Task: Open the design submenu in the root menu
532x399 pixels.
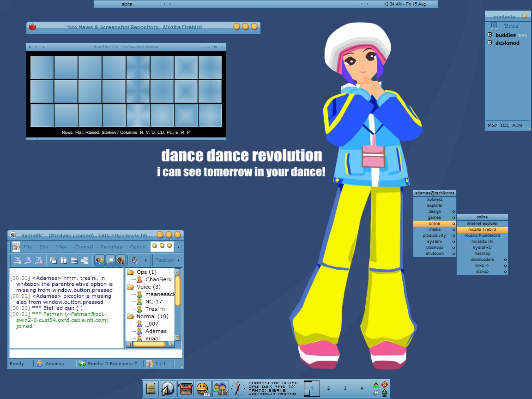Action: click(x=435, y=212)
